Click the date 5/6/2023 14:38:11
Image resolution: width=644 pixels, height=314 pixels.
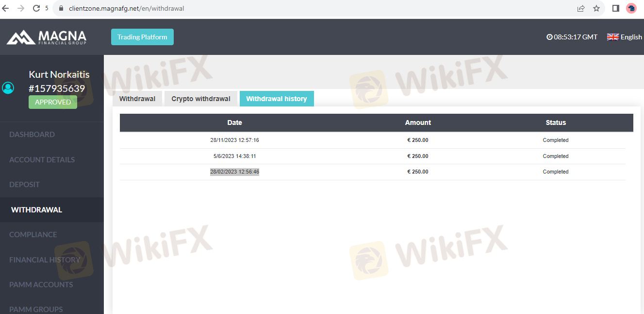click(234, 156)
